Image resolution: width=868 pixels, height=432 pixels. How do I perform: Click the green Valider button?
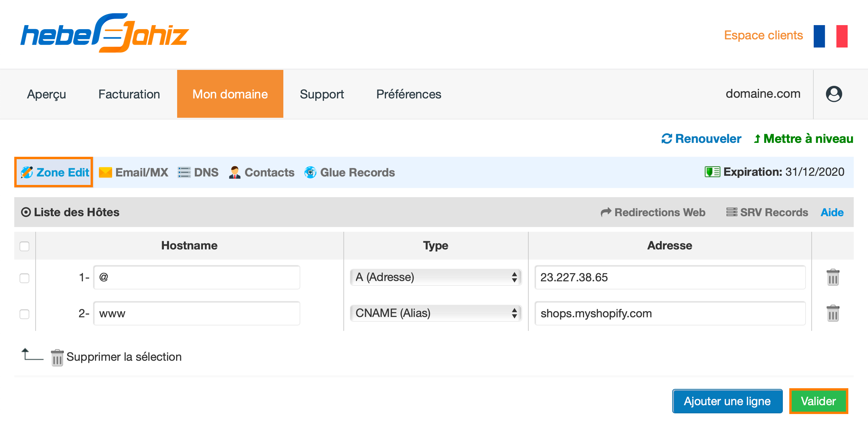coord(818,401)
